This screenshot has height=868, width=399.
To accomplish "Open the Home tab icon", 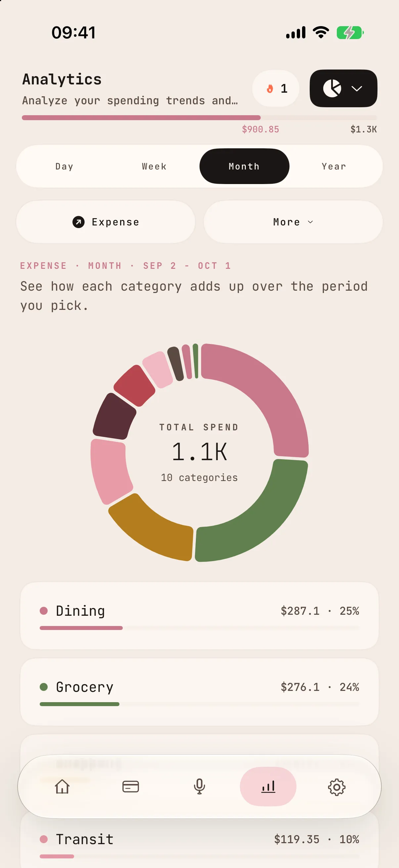I will [x=62, y=787].
